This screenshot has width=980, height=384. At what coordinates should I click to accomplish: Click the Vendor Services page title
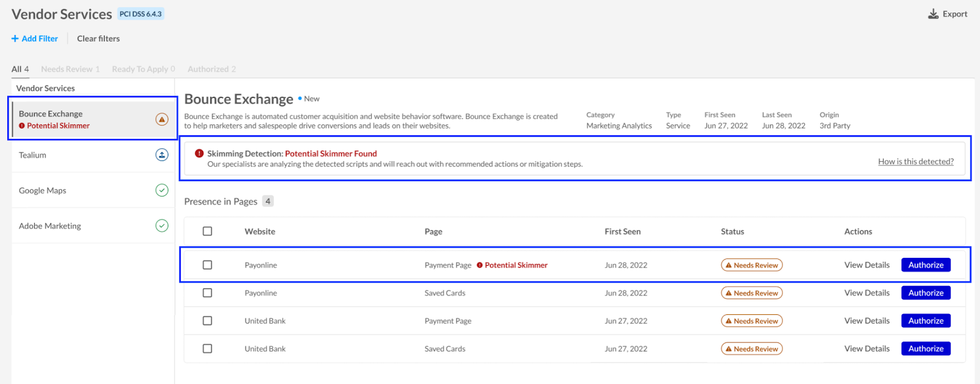pos(62,14)
